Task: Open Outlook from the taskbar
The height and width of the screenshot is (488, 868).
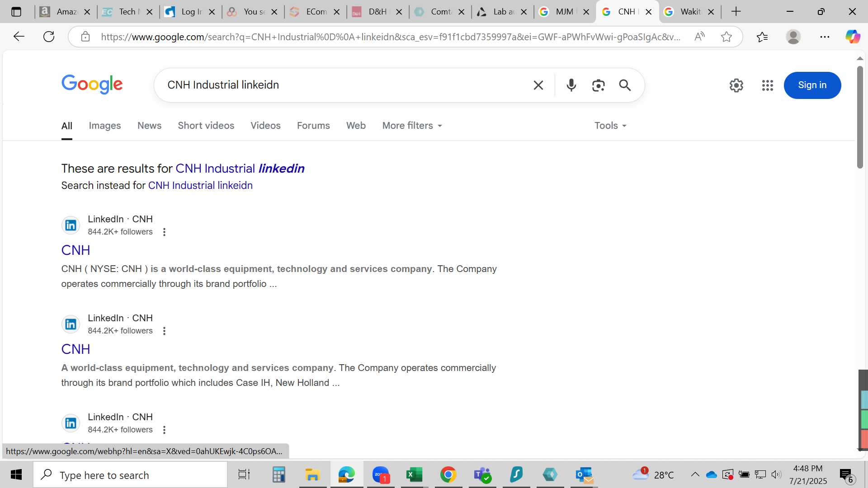Action: [584, 474]
